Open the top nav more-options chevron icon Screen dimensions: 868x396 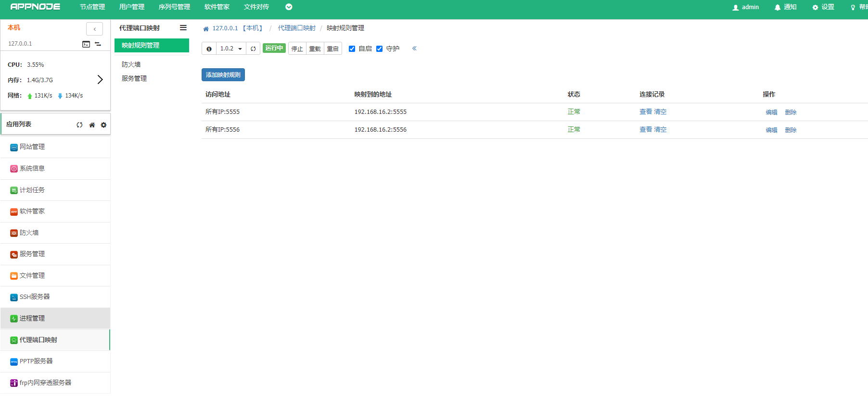pos(289,7)
